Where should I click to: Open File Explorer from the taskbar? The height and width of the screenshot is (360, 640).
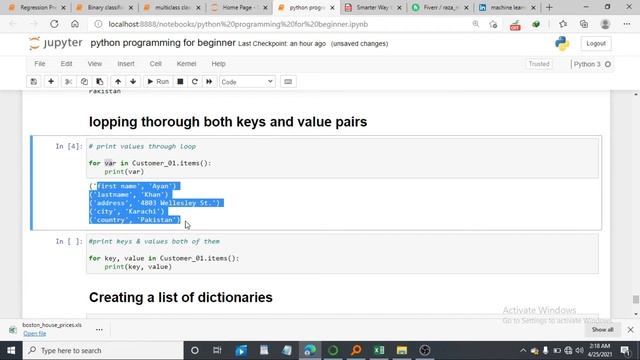pos(402,350)
